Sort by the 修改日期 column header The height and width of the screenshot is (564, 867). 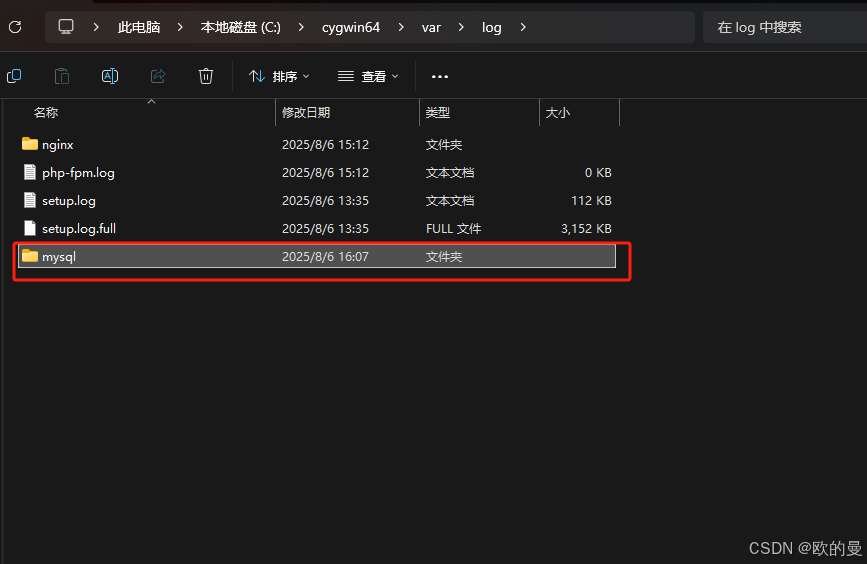point(306,113)
